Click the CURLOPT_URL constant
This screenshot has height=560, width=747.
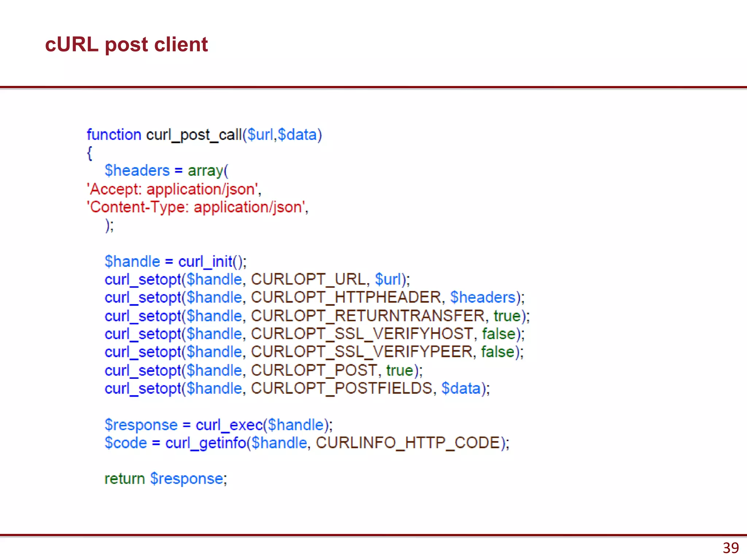pyautogui.click(x=308, y=279)
